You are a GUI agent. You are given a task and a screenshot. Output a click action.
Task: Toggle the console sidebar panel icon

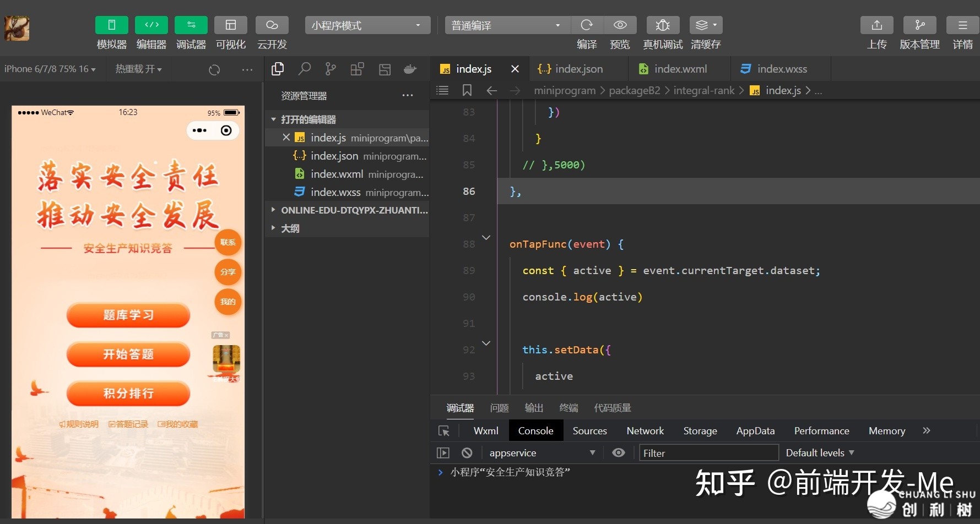pyautogui.click(x=443, y=452)
